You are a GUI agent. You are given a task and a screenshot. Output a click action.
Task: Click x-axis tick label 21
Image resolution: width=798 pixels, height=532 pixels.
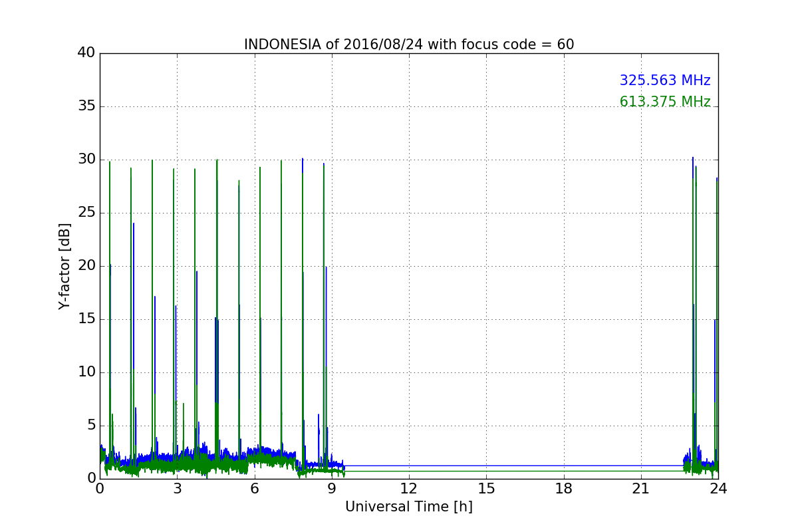(641, 488)
